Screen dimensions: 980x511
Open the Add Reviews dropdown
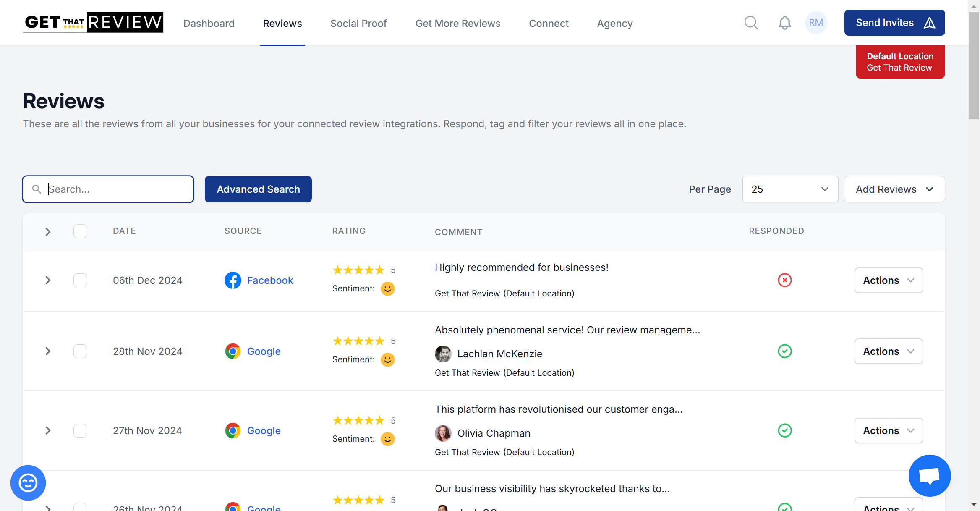tap(894, 189)
